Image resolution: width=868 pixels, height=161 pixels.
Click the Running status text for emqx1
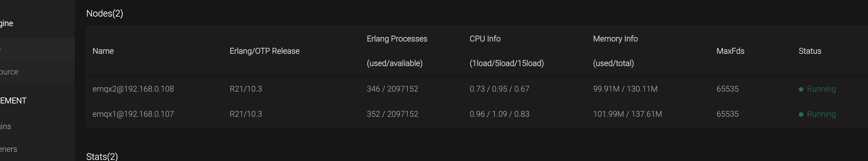821,114
